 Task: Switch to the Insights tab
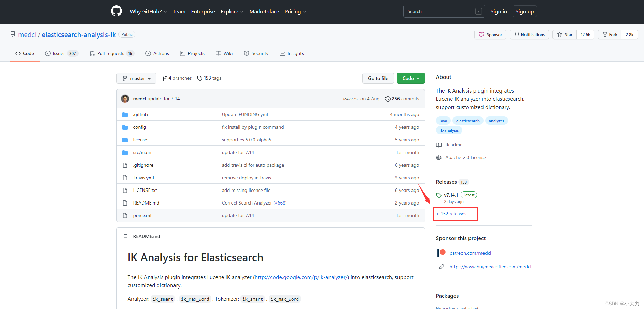click(x=292, y=53)
